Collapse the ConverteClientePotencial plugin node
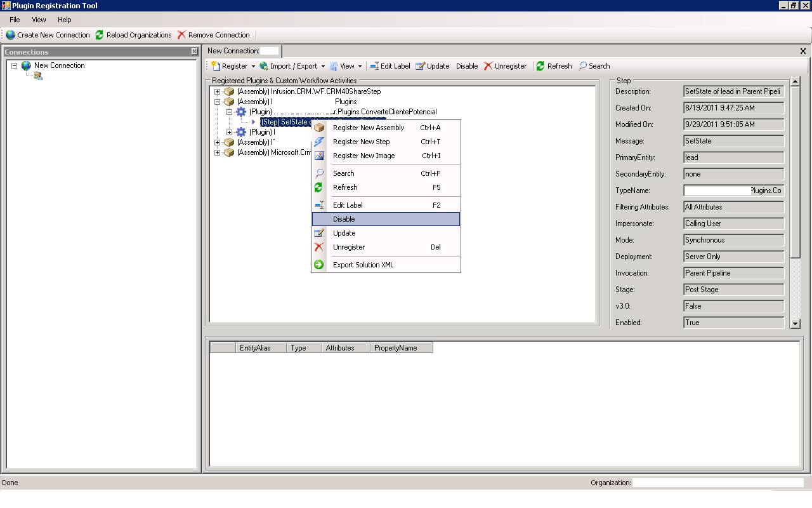This screenshot has height=508, width=812. coord(230,112)
